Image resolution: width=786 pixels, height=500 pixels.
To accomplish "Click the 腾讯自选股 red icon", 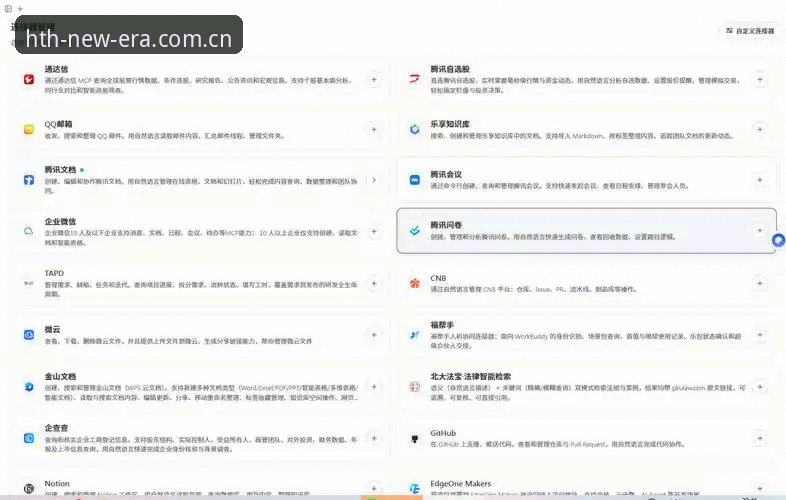I will pyautogui.click(x=415, y=79).
